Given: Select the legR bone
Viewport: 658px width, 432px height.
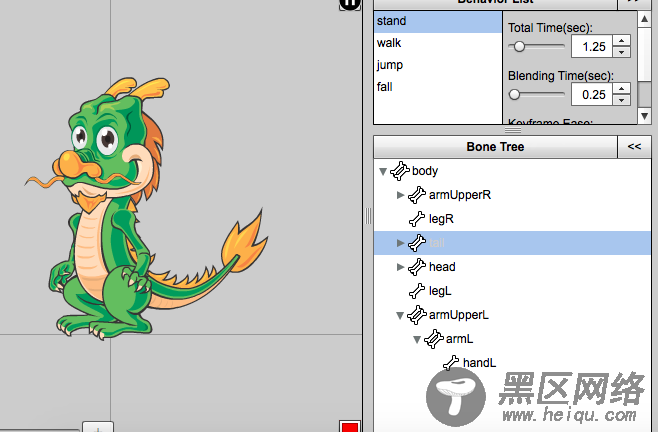Looking at the screenshot, I should (441, 219).
